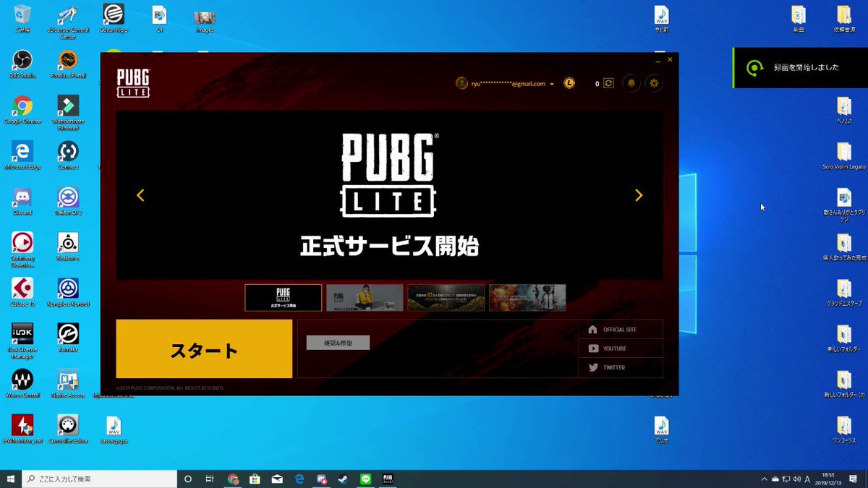
Task: Open the Windows Start menu
Action: pos(11,479)
